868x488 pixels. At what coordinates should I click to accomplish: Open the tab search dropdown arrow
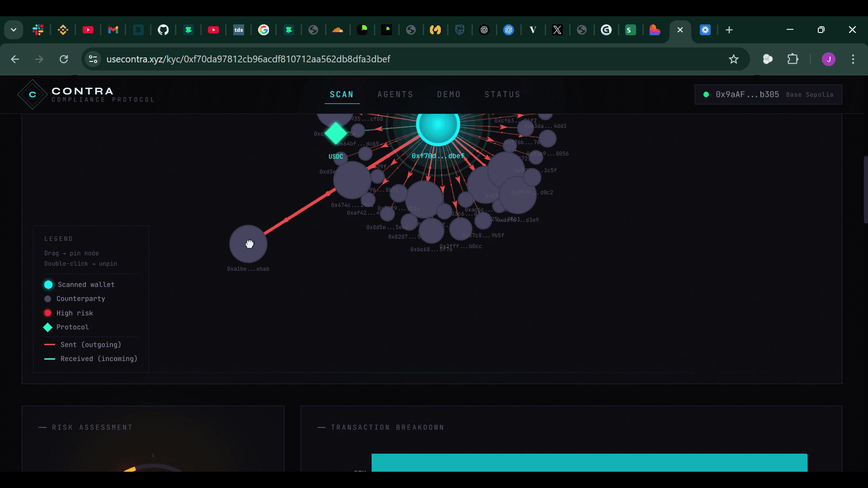(14, 30)
